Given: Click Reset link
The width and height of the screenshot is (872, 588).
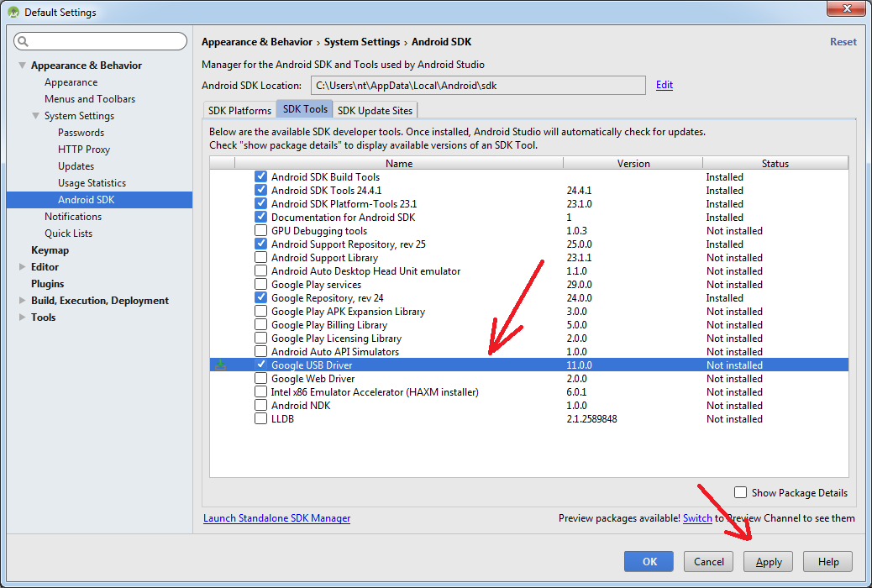Looking at the screenshot, I should [843, 42].
